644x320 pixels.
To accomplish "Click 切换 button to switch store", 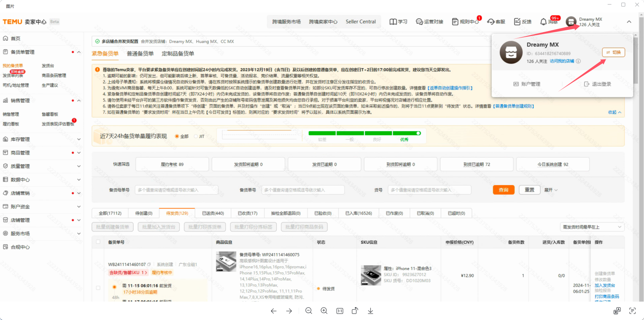I will click(x=613, y=52).
